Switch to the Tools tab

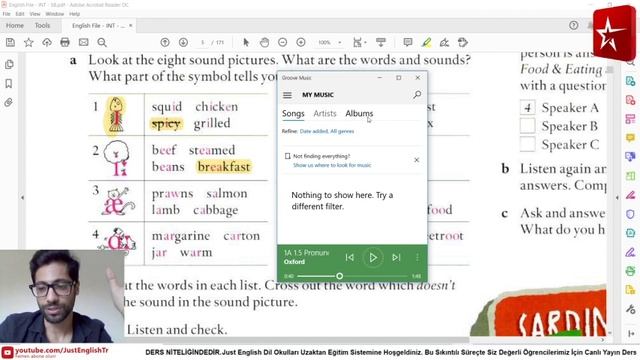42,25
